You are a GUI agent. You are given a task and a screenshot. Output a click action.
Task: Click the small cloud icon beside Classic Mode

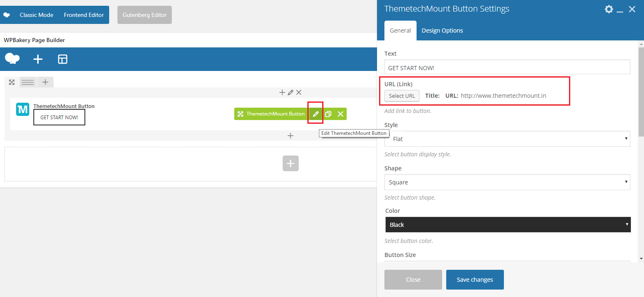[x=7, y=15]
